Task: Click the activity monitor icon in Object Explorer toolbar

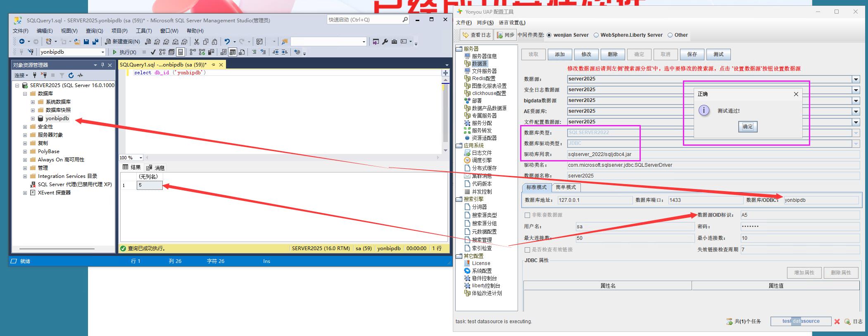Action: coord(80,75)
